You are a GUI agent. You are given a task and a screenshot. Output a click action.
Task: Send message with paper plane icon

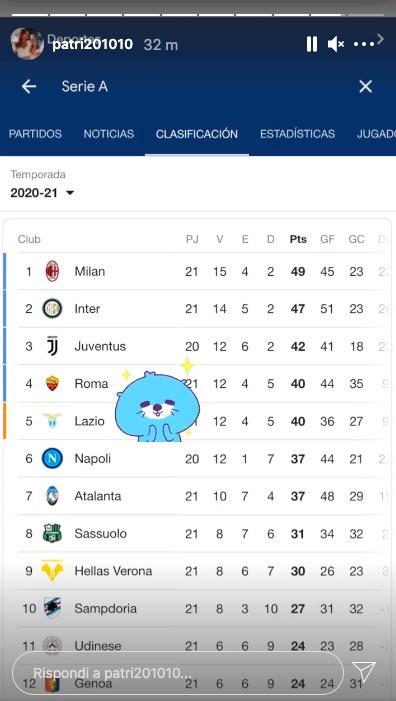coord(363,672)
